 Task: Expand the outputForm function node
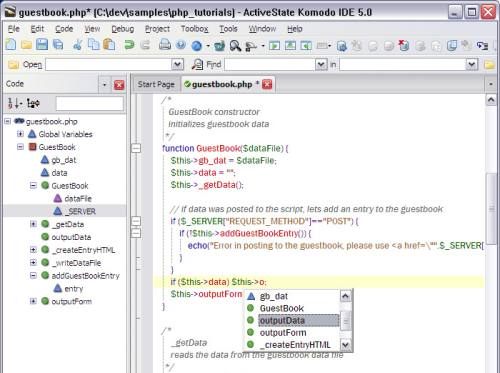tap(33, 301)
